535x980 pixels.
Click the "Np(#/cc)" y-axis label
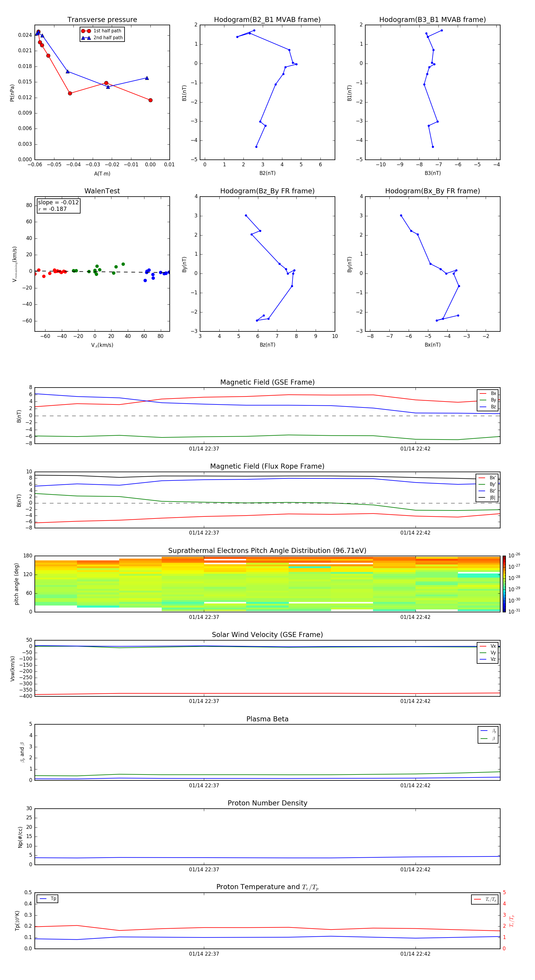pos(20,837)
